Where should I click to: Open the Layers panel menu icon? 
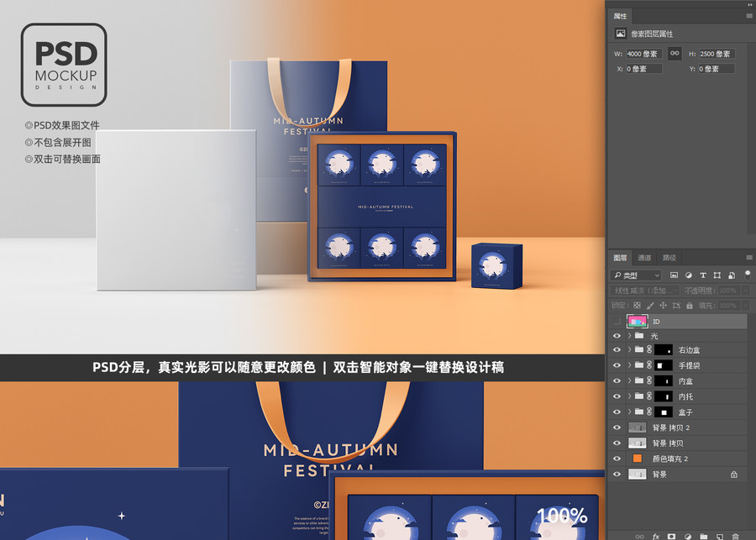pos(749,258)
